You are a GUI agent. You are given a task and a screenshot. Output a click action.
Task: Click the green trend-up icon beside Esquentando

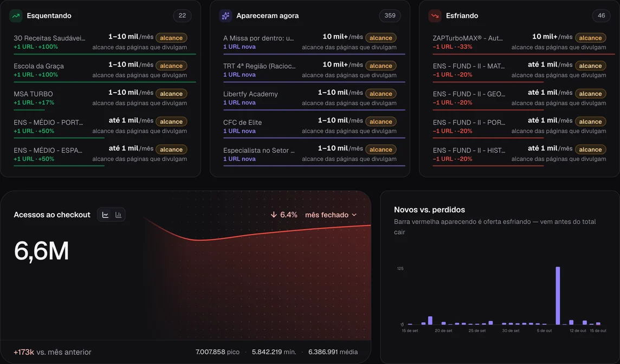[16, 16]
